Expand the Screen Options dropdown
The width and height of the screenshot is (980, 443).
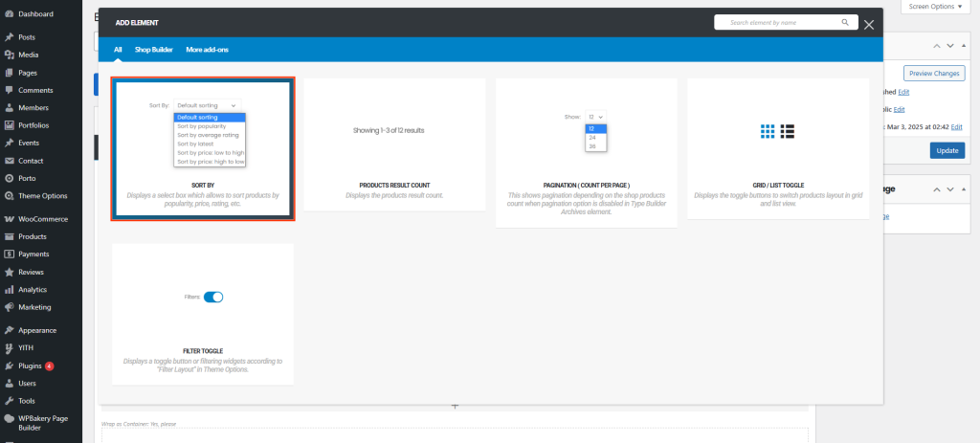point(936,7)
